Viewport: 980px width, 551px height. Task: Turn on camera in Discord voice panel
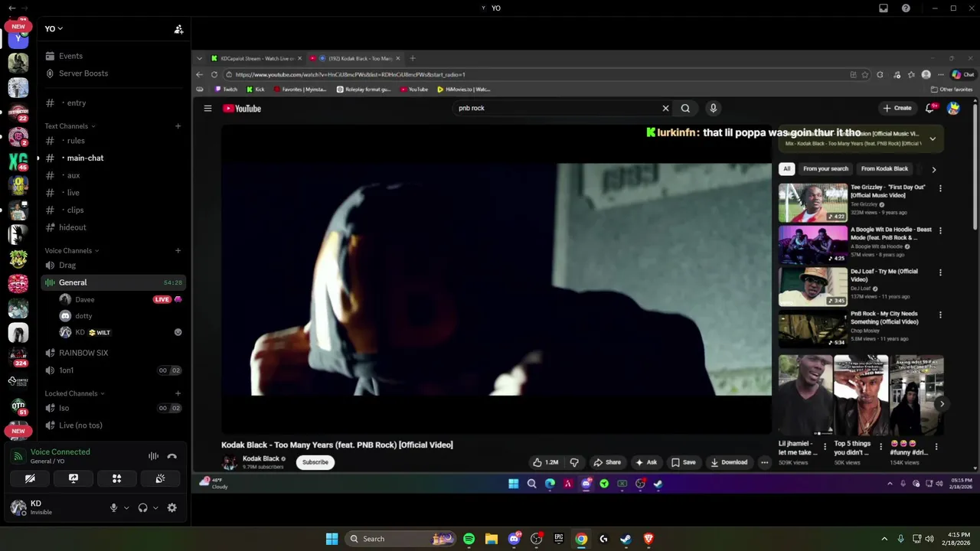[30, 478]
